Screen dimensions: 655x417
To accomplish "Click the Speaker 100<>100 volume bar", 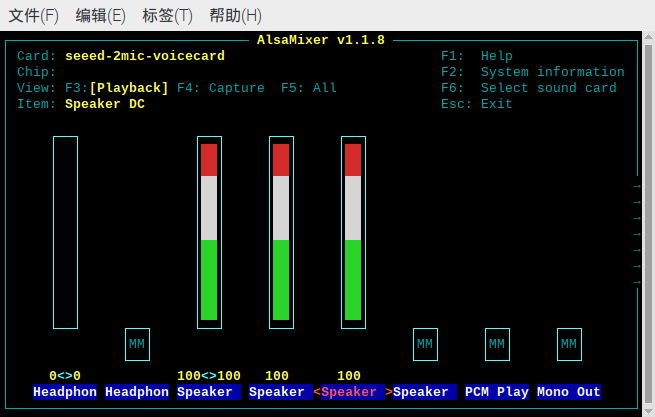I will click(209, 232).
